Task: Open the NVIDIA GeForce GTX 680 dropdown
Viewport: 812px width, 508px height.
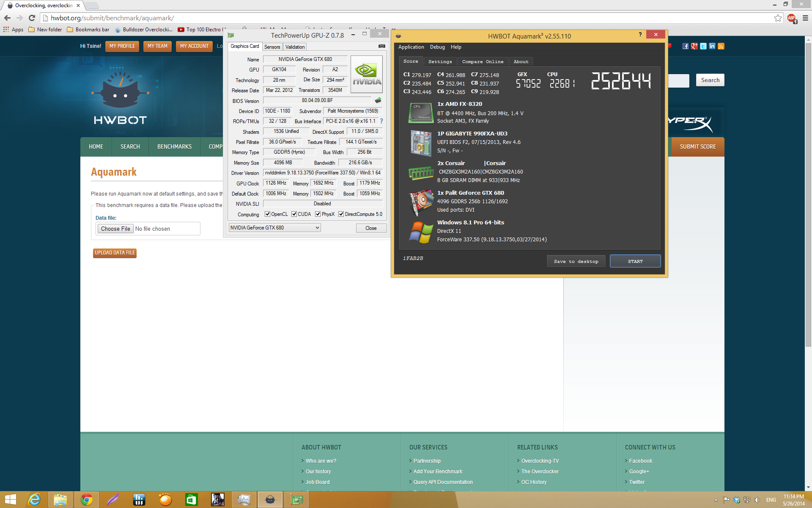Action: pos(274,228)
